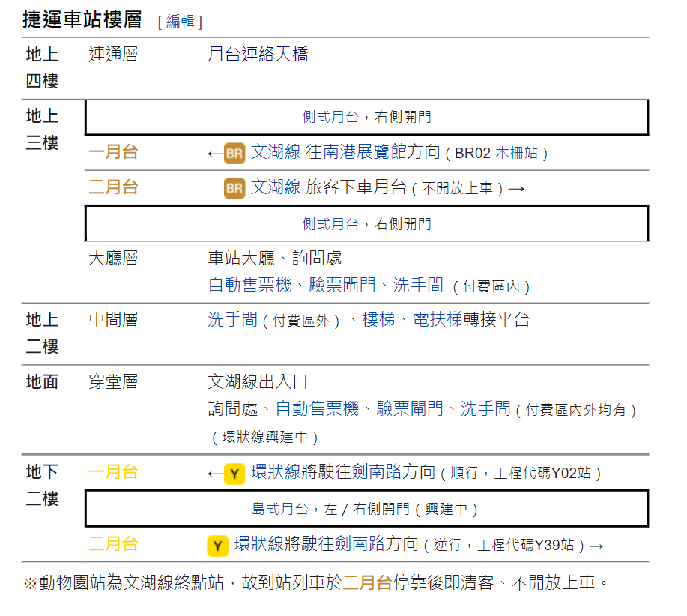Open 驗票閘門 link in 大廳層 row
The image size is (687, 616).
point(342,285)
